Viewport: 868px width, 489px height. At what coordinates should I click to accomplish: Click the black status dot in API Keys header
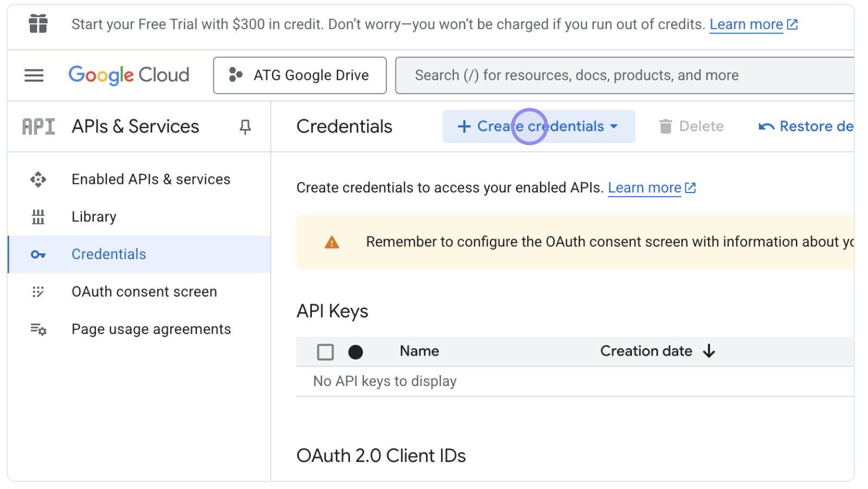356,352
